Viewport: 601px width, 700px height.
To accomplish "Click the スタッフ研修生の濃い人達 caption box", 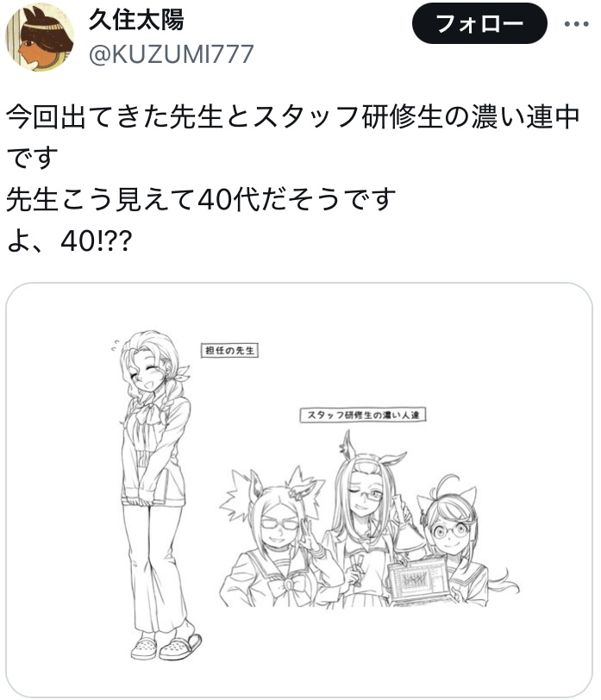I will 362,415.
